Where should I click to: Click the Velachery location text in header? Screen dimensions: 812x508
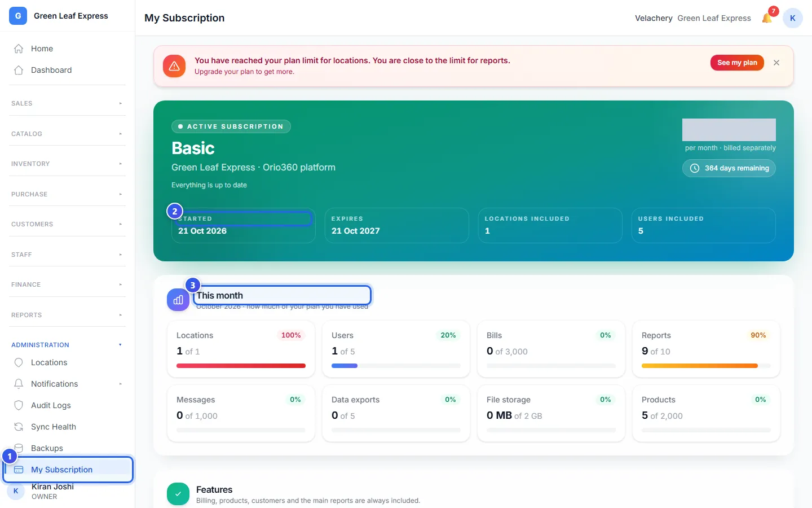(654, 18)
